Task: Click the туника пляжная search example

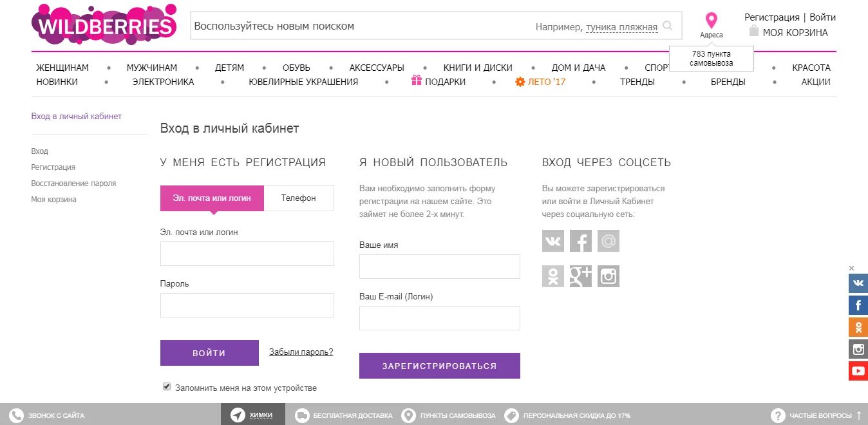Action: (x=621, y=27)
